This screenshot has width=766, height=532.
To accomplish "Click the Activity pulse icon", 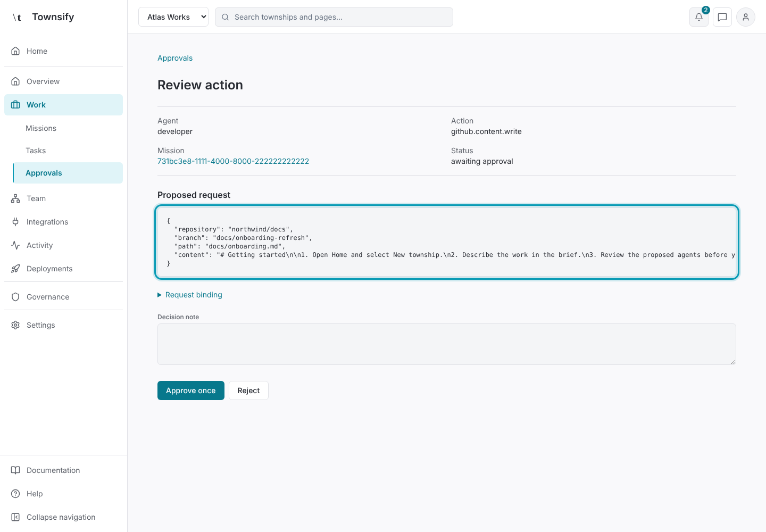I will (x=15, y=245).
